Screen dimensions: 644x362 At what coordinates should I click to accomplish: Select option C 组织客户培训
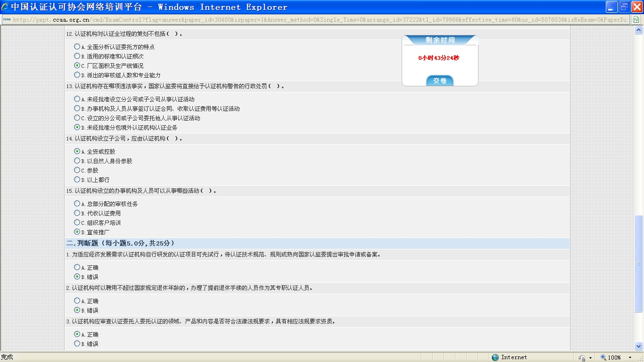coord(77,222)
